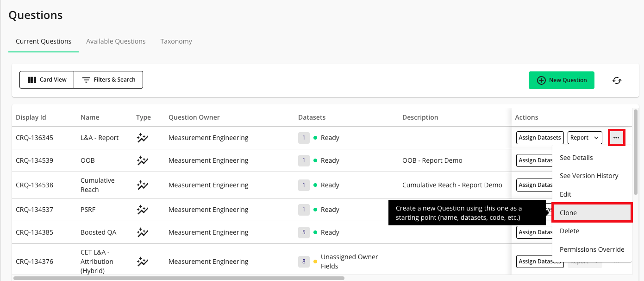Click the horizontal scrollbar below the table
Image resolution: width=644 pixels, height=281 pixels.
pyautogui.click(x=179, y=278)
